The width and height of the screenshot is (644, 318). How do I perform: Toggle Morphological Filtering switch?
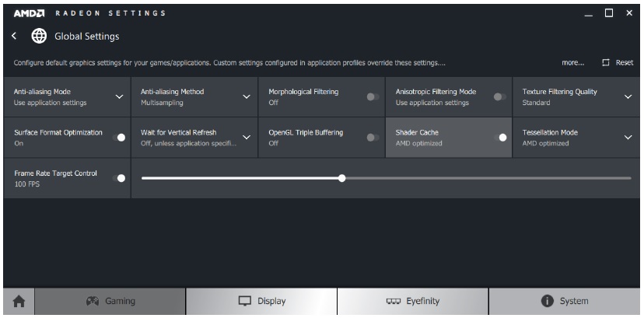[373, 97]
